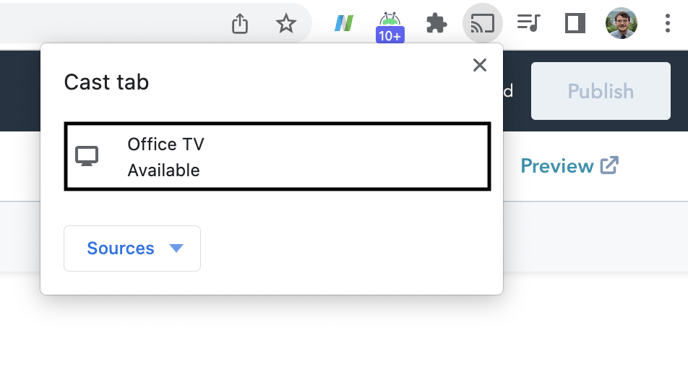Close the Cast tab popup
This screenshot has height=377, width=688.
coord(480,65)
